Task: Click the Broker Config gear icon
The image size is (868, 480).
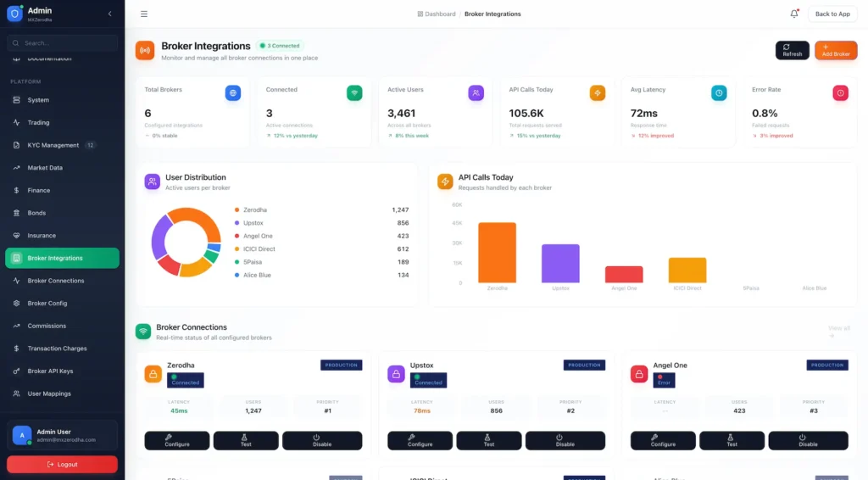Action: [x=16, y=304]
